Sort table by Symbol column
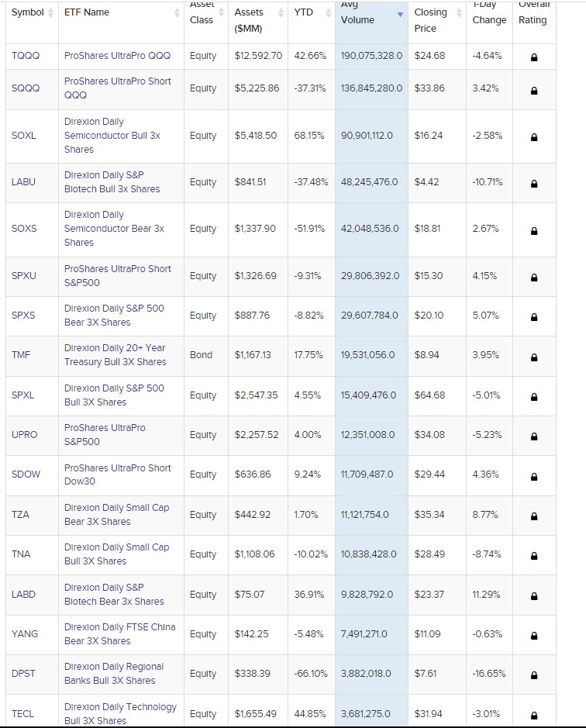This screenshot has width=586, height=728. click(27, 12)
